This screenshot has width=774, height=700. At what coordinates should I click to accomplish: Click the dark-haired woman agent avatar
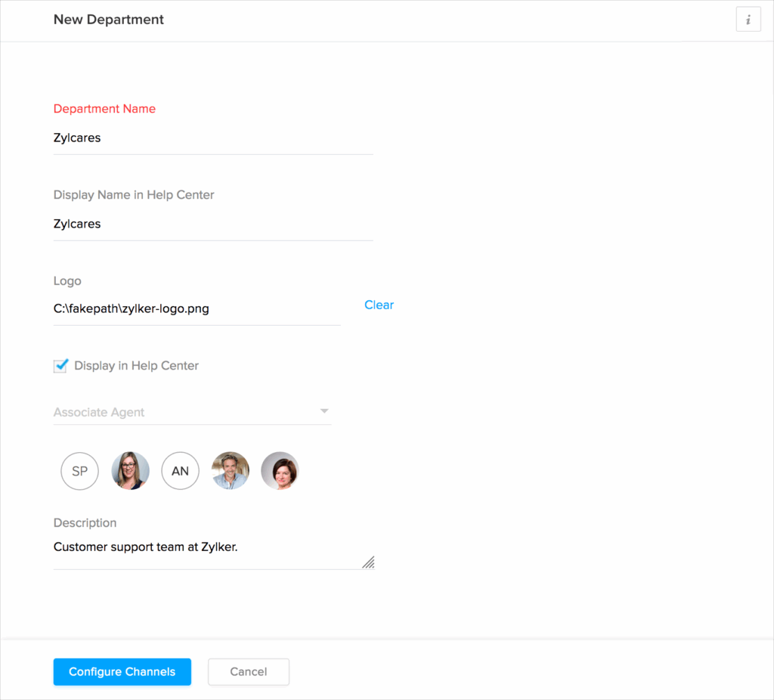point(280,471)
